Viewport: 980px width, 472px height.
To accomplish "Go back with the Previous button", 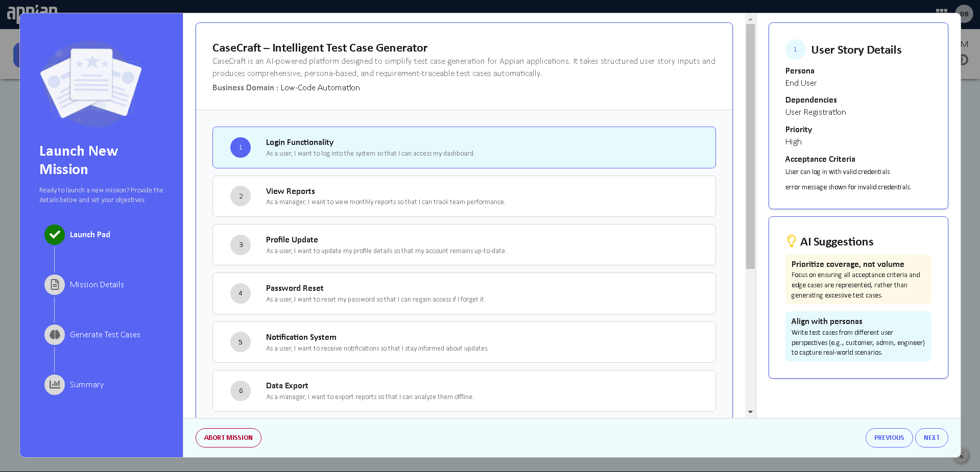I will pyautogui.click(x=889, y=438).
